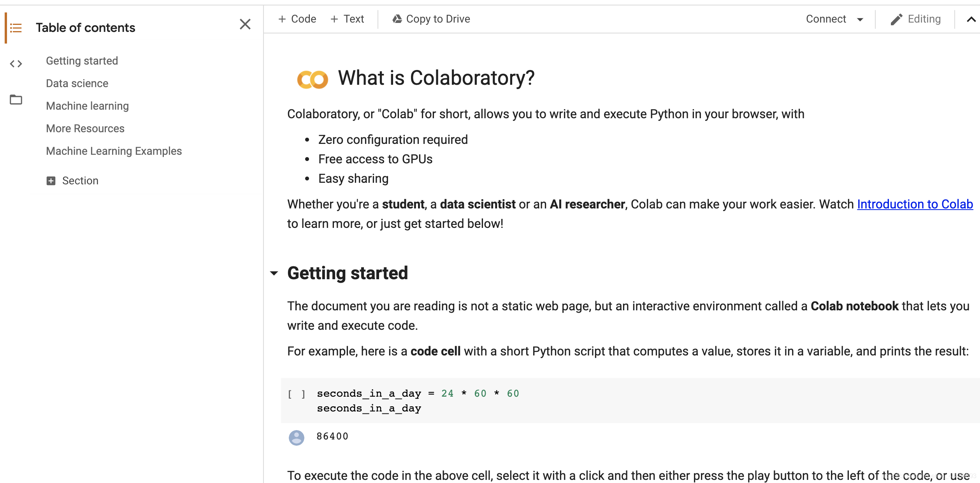Screen dimensions: 980x483
Task: Click the plus icon beside Section
Action: [x=51, y=181]
